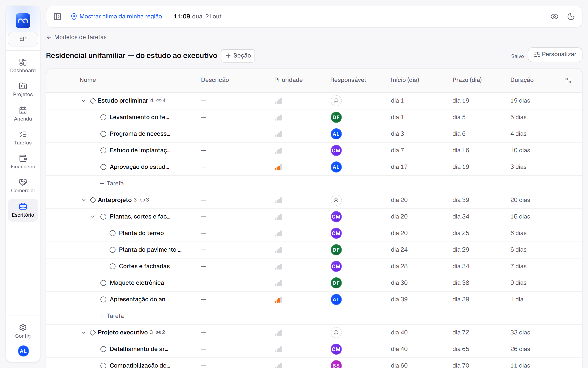
Task: Click the back arrow to Modelos de tarefas
Action: [49, 37]
